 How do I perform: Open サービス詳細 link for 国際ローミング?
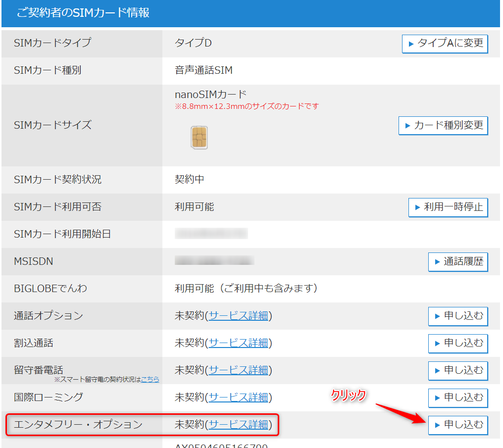(x=238, y=398)
